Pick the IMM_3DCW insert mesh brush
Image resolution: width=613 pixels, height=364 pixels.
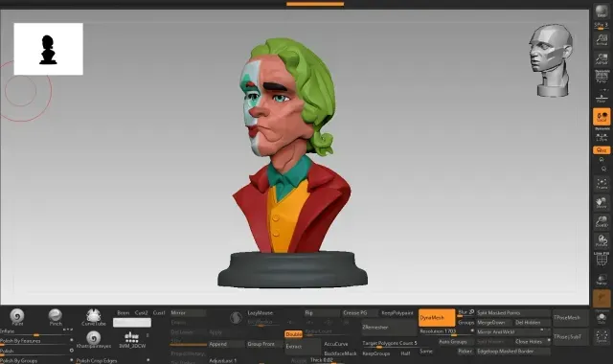(132, 340)
